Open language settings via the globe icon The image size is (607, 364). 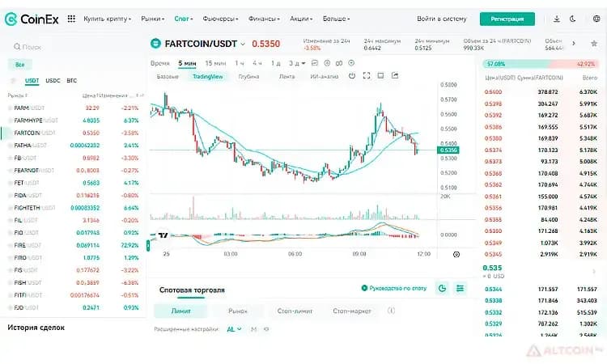tap(596, 19)
